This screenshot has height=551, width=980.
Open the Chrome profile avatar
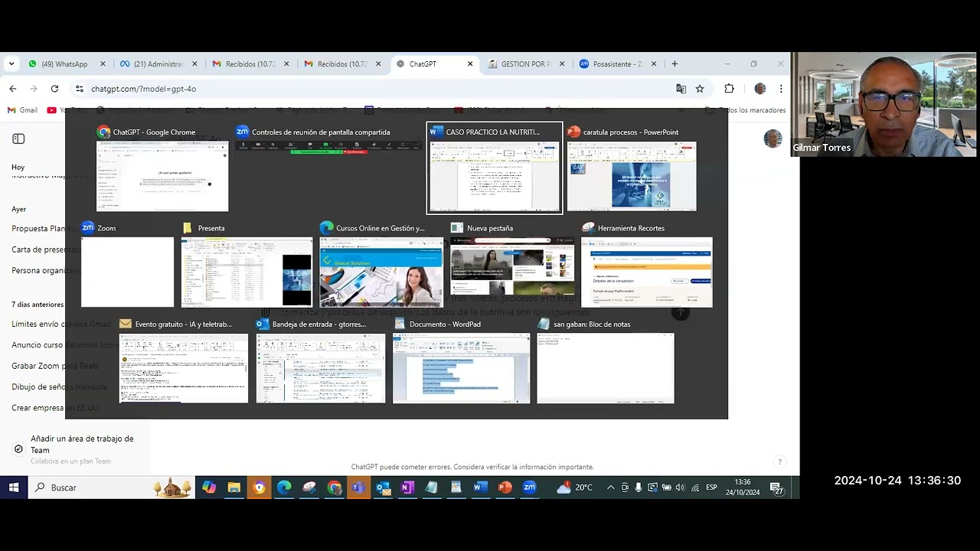[760, 89]
